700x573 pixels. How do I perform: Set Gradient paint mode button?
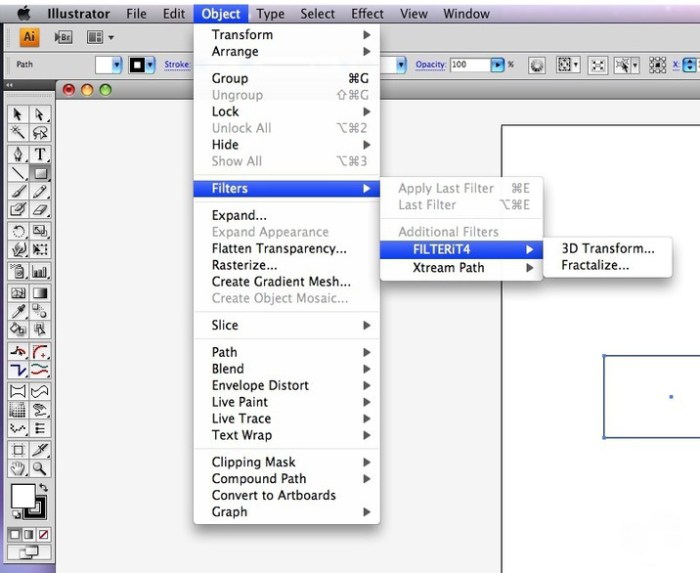point(29,534)
